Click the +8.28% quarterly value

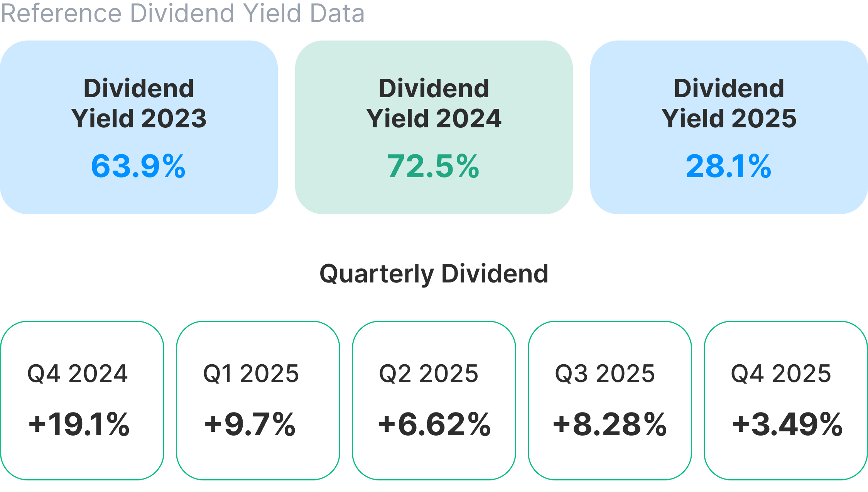click(610, 424)
